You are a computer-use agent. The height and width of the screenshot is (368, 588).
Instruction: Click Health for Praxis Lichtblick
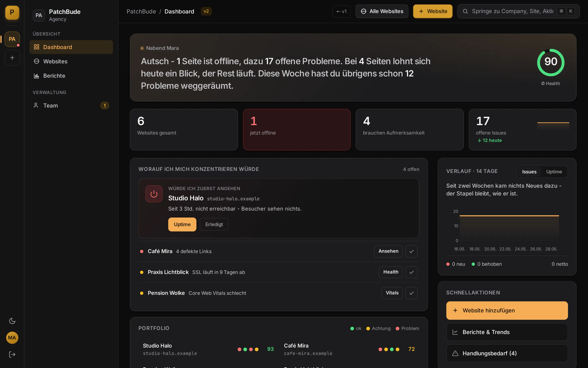coord(391,272)
